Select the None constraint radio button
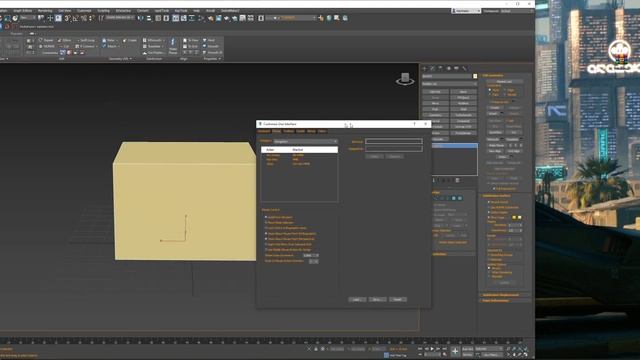This screenshot has height=360, width=640. (490, 90)
